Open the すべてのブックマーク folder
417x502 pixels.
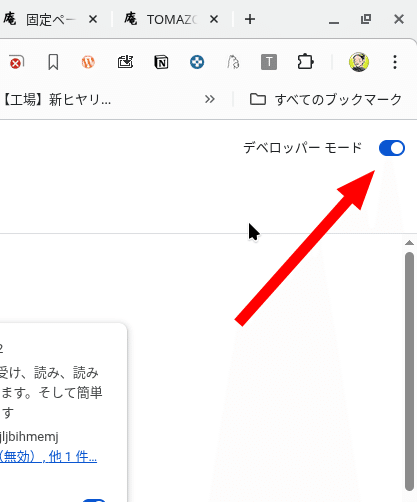[326, 99]
